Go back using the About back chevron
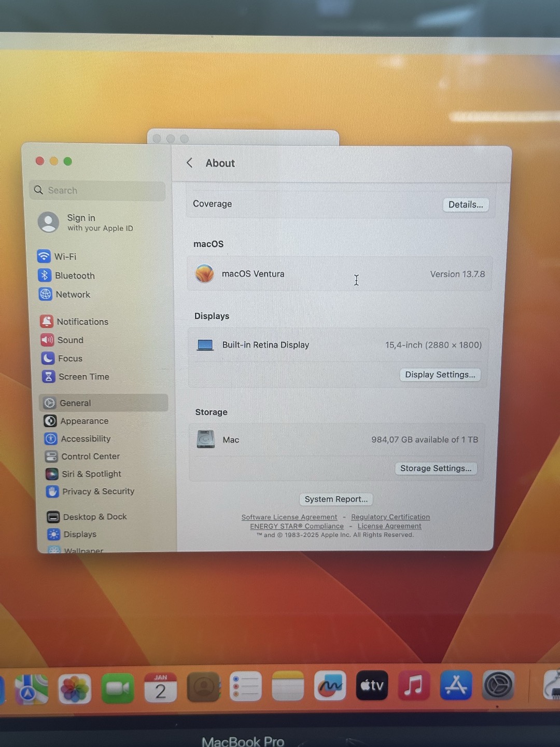560x747 pixels. (x=190, y=163)
